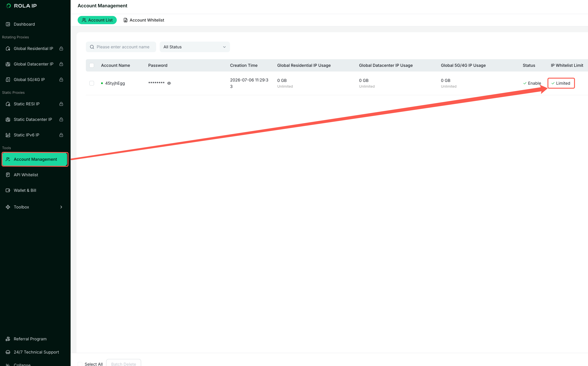Open Global Residential IP menu item
The image size is (588, 366).
coord(35,49)
